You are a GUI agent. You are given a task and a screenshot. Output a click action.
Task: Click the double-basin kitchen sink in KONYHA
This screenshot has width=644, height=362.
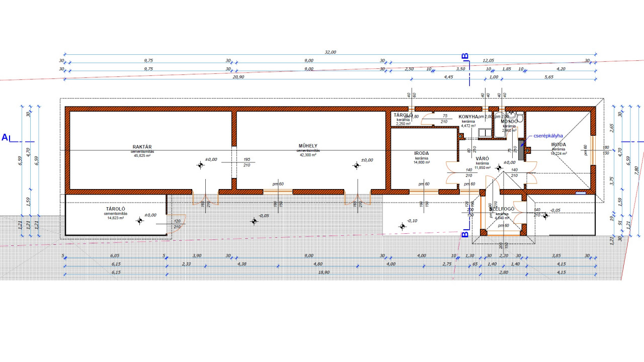coord(486,133)
